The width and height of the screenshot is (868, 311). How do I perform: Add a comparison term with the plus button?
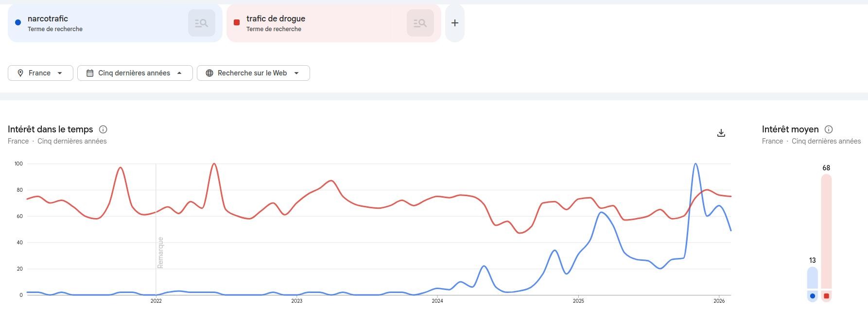455,23
